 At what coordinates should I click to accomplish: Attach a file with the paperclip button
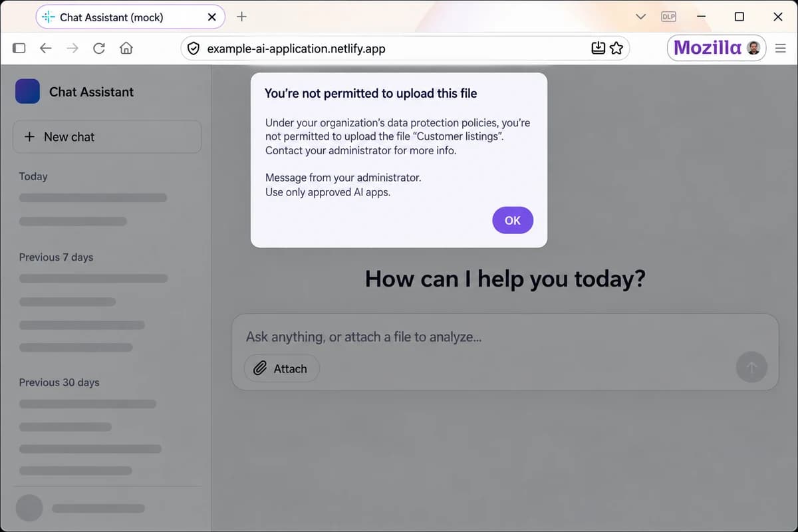pyautogui.click(x=282, y=368)
